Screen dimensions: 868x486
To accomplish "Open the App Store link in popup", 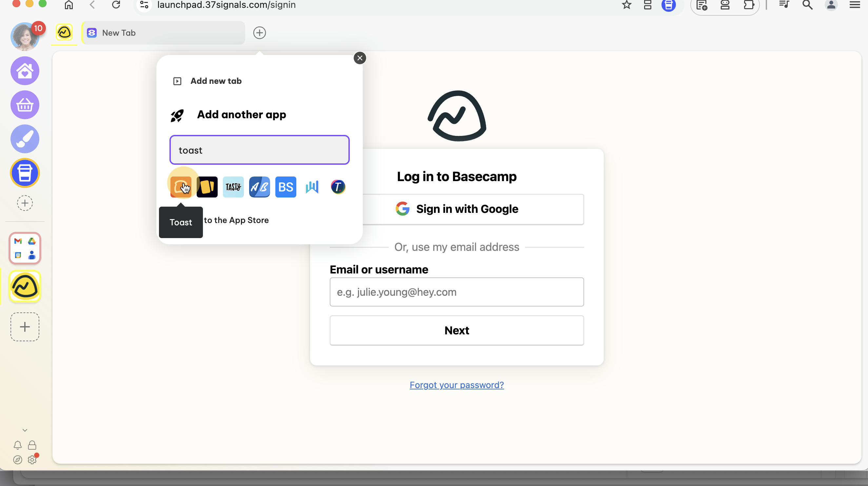I will pyautogui.click(x=236, y=220).
